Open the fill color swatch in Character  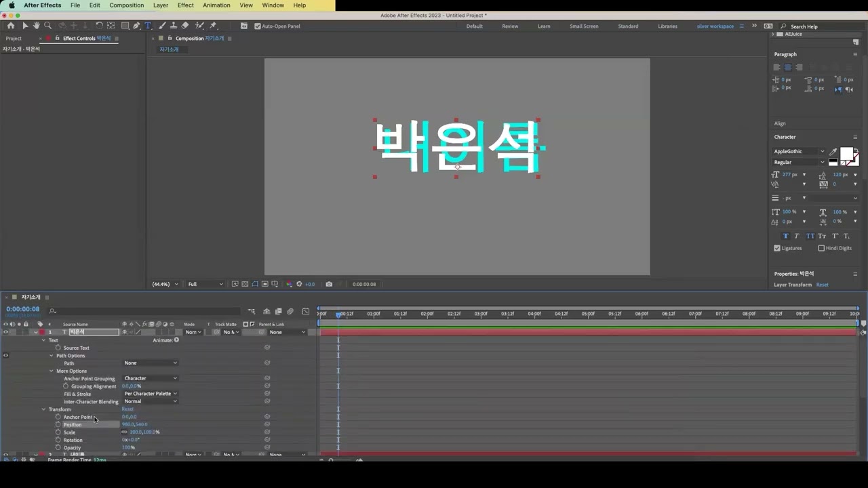(847, 154)
